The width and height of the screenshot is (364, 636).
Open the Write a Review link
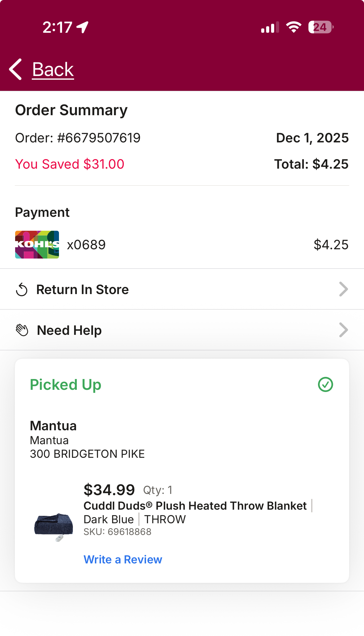123,559
